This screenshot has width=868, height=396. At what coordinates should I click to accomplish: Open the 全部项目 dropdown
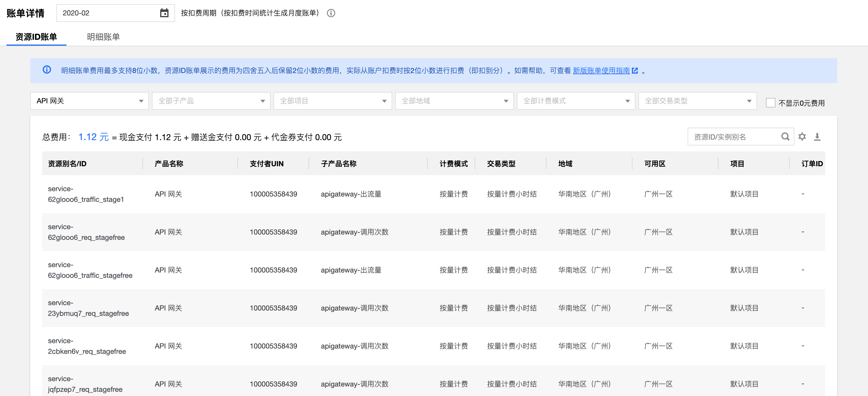333,101
